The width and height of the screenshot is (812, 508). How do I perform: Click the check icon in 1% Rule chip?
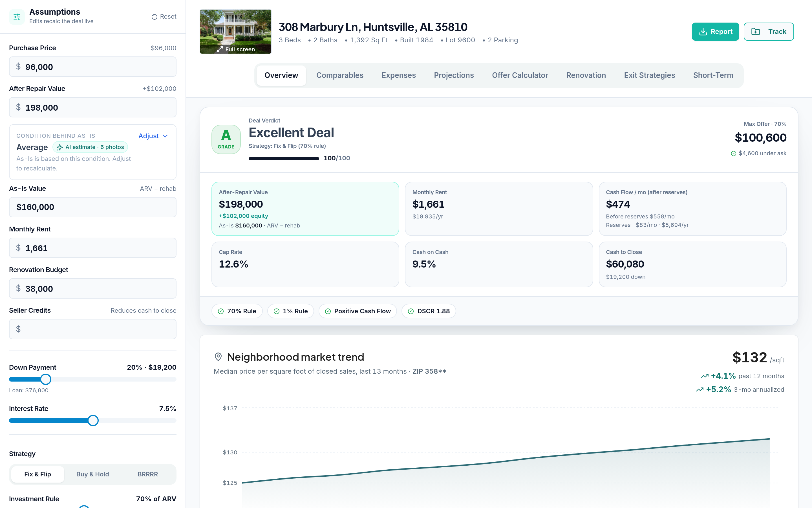[277, 312]
